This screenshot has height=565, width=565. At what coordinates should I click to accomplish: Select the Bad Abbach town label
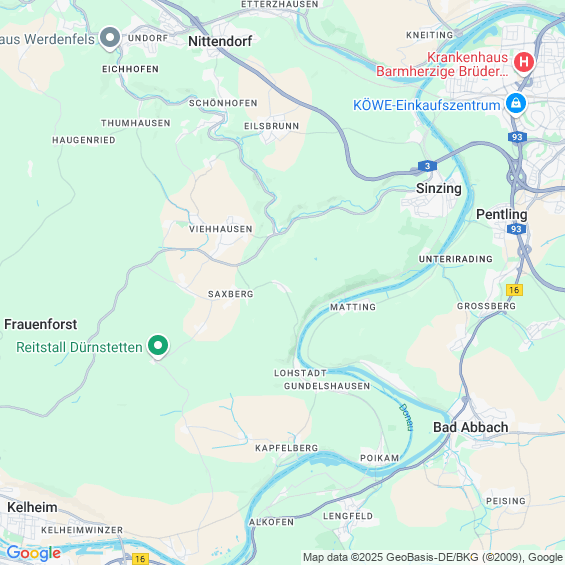click(471, 427)
